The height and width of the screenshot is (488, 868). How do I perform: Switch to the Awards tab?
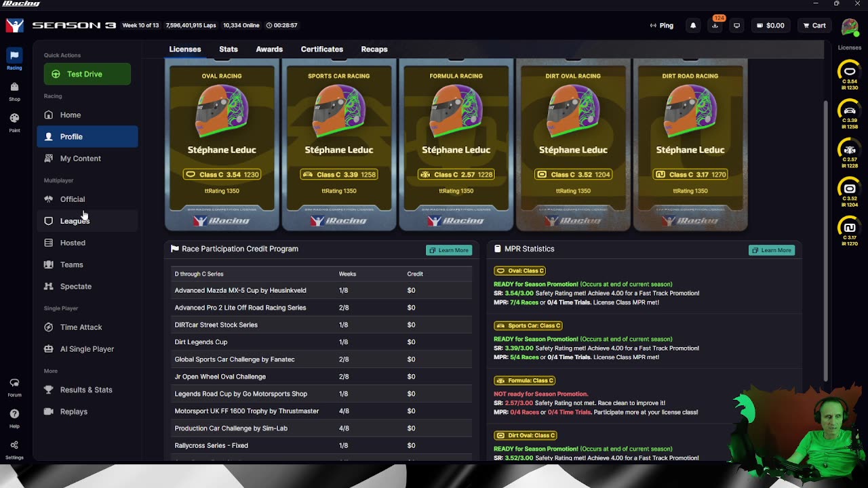pyautogui.click(x=269, y=49)
